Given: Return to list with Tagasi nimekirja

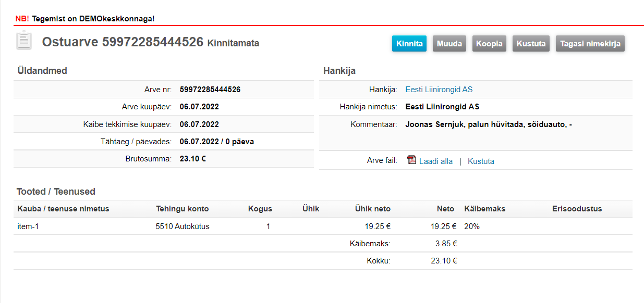Looking at the screenshot, I should click(590, 44).
